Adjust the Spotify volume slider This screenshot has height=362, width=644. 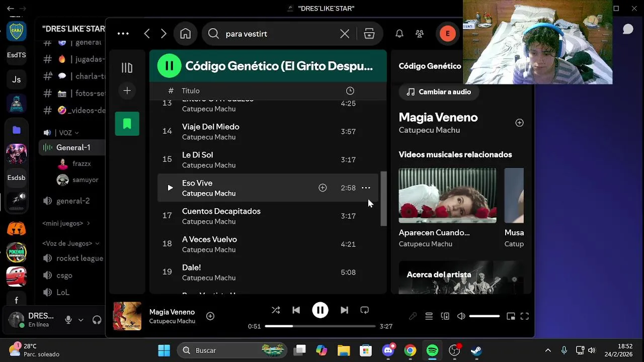pos(484,316)
